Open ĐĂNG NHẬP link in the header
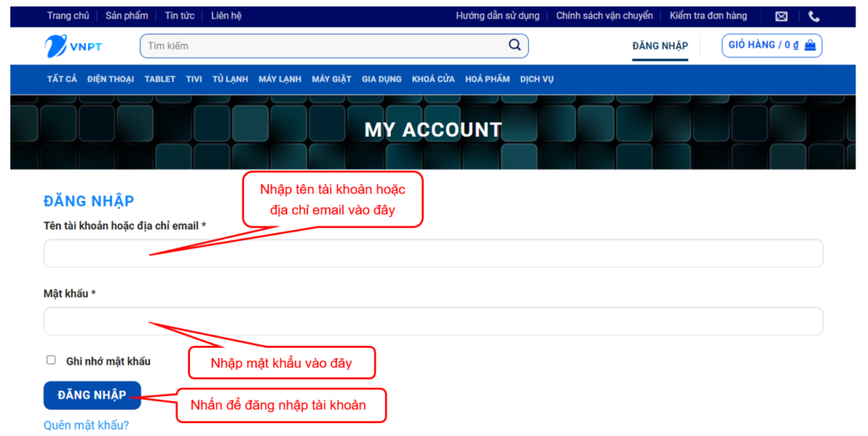 (659, 46)
